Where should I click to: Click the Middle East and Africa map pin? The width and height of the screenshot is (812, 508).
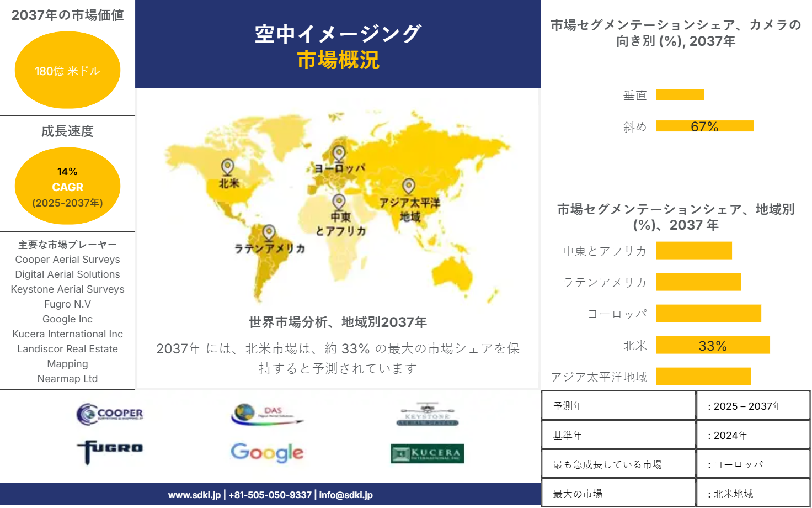pyautogui.click(x=339, y=202)
